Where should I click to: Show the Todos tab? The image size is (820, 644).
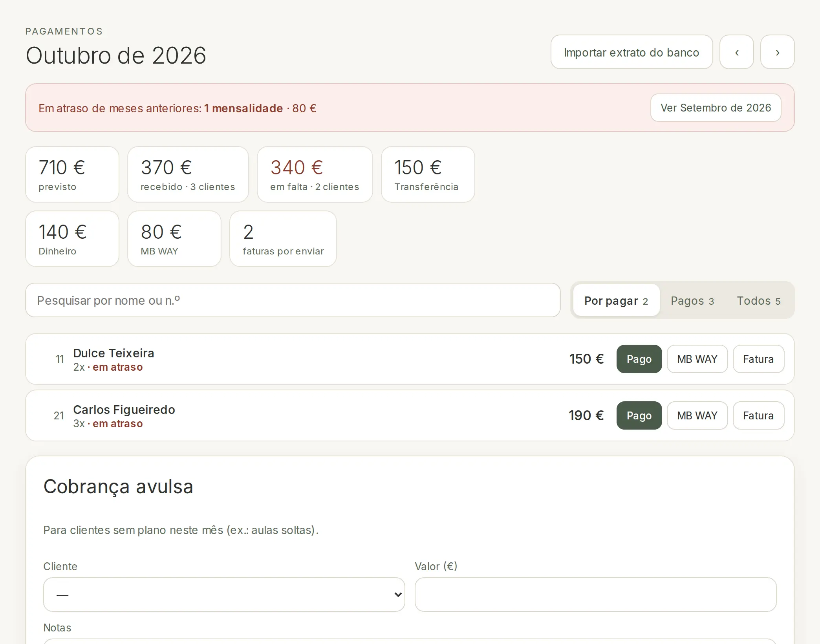(x=759, y=300)
